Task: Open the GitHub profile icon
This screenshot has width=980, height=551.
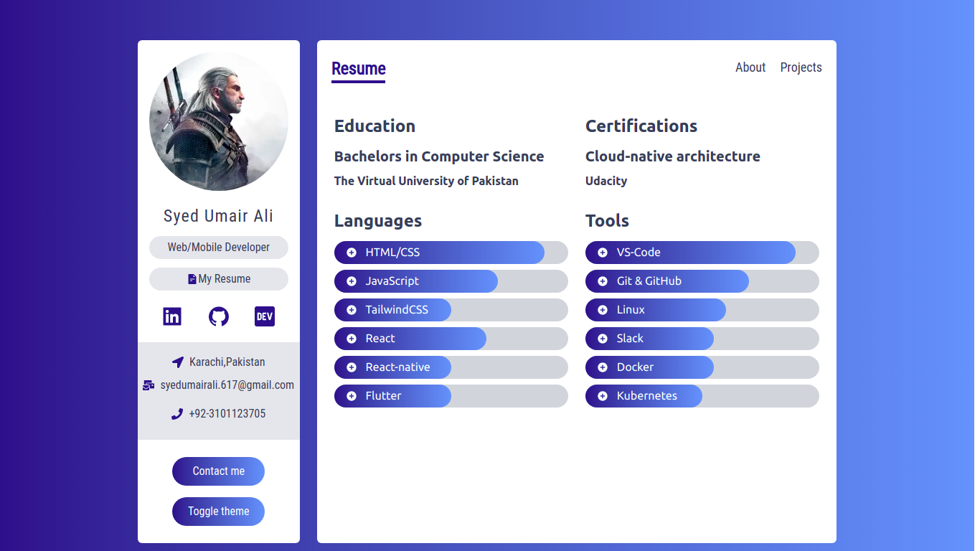Action: [219, 316]
